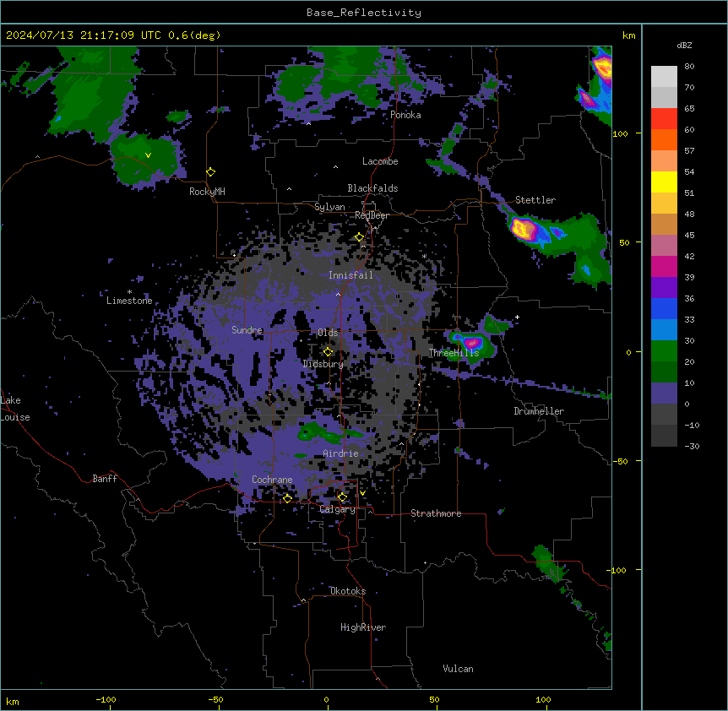Pick the yellow swatch between 51 and 54 dBZ
This screenshot has height=711, width=728.
click(x=664, y=182)
